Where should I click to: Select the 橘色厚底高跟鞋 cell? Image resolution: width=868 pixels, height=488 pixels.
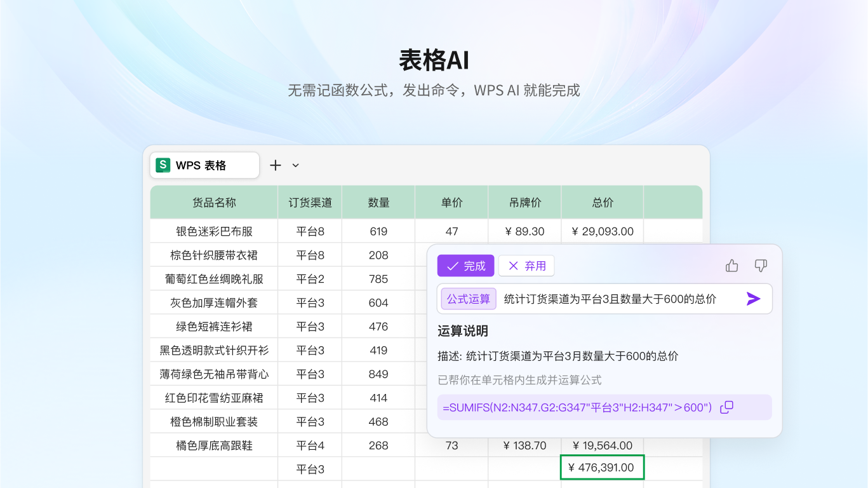click(214, 445)
